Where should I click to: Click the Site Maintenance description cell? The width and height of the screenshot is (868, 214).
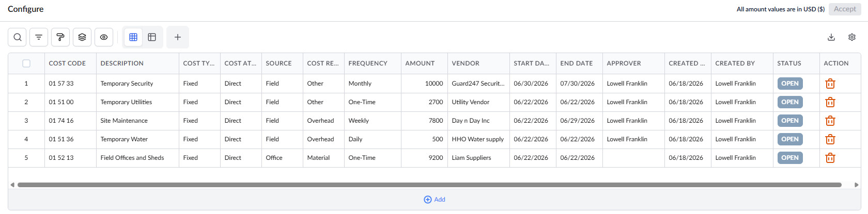point(137,121)
